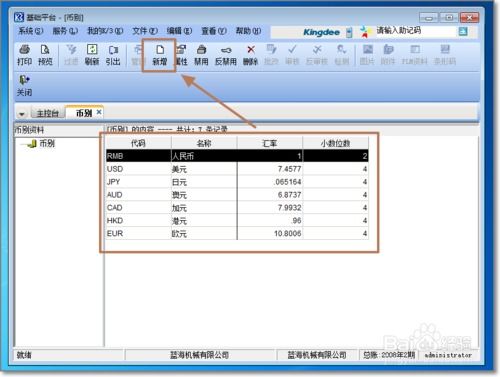This screenshot has height=377, width=500.
Task: Click the 汇率 column header
Action: click(269, 143)
